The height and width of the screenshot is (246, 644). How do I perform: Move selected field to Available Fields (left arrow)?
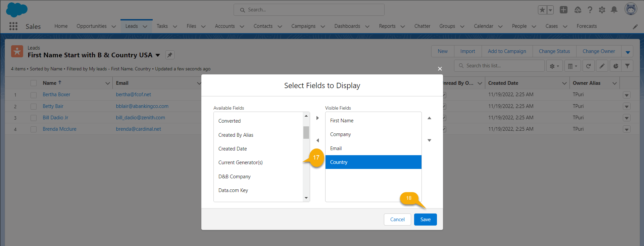tap(317, 140)
